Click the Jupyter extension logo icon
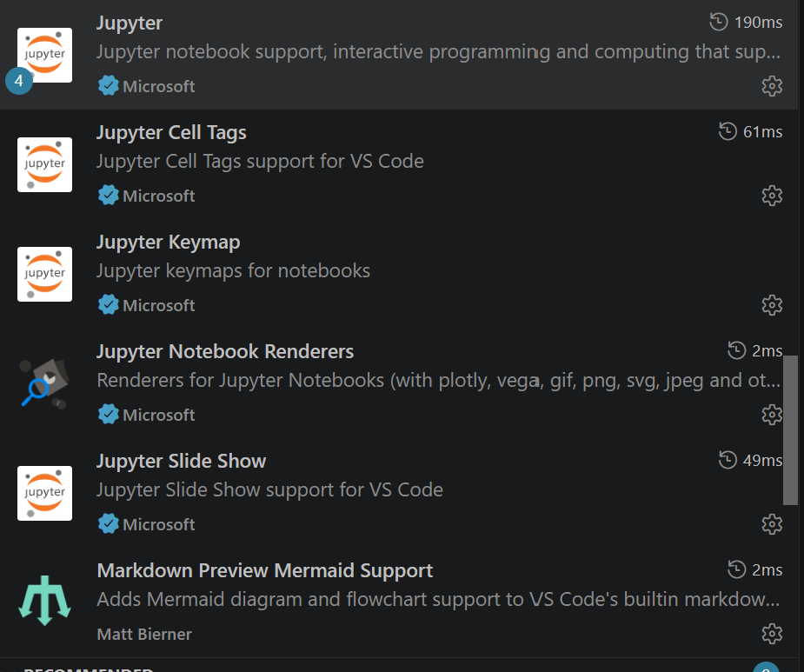Viewport: 804px width, 672px height. coord(44,55)
